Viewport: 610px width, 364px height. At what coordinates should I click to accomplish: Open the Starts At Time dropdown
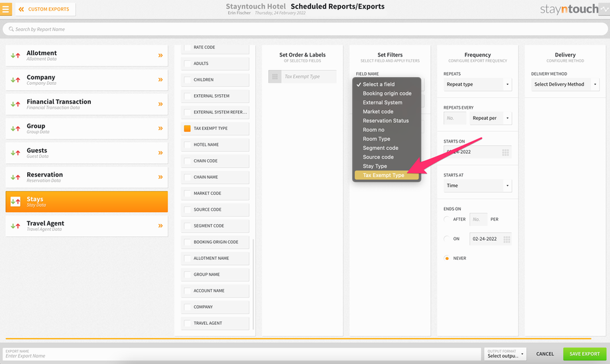point(478,186)
